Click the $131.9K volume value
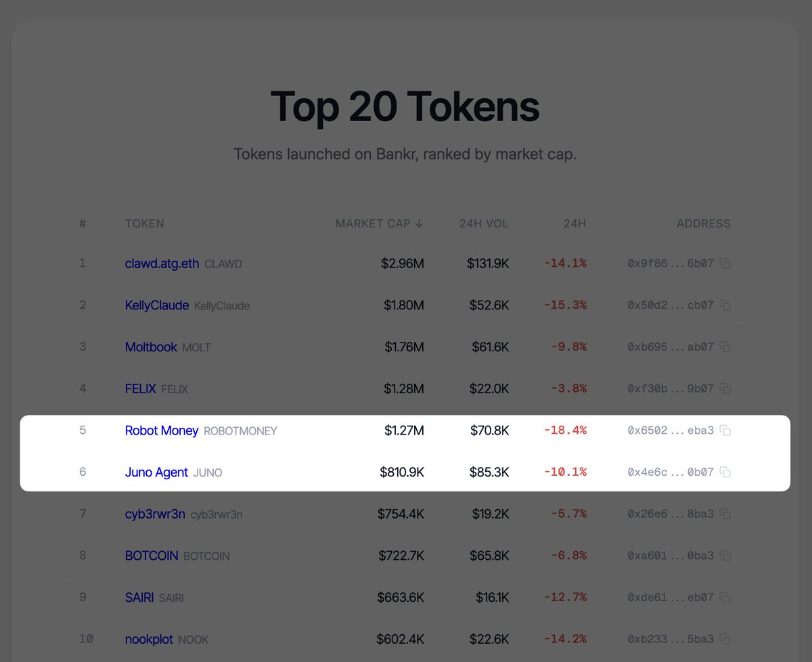812x662 pixels. (488, 263)
